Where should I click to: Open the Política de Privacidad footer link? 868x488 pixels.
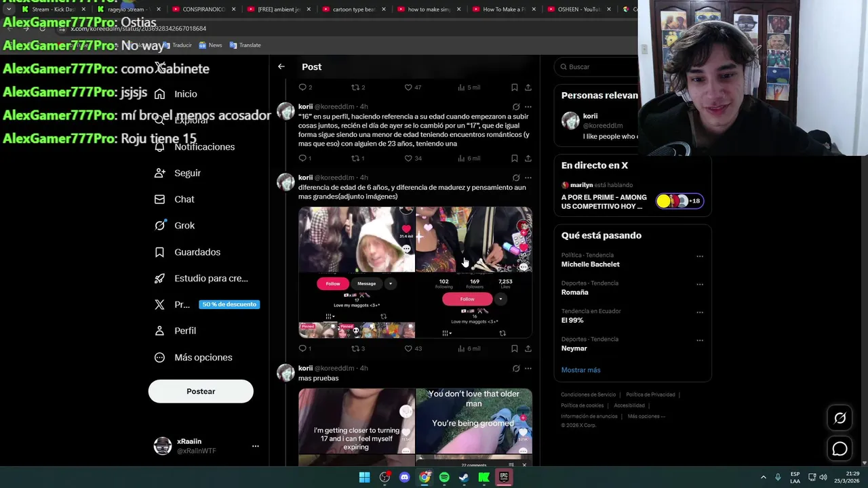650,394
